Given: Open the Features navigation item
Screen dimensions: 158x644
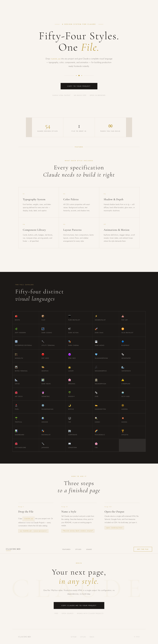Looking at the screenshot, I should [66, 549].
